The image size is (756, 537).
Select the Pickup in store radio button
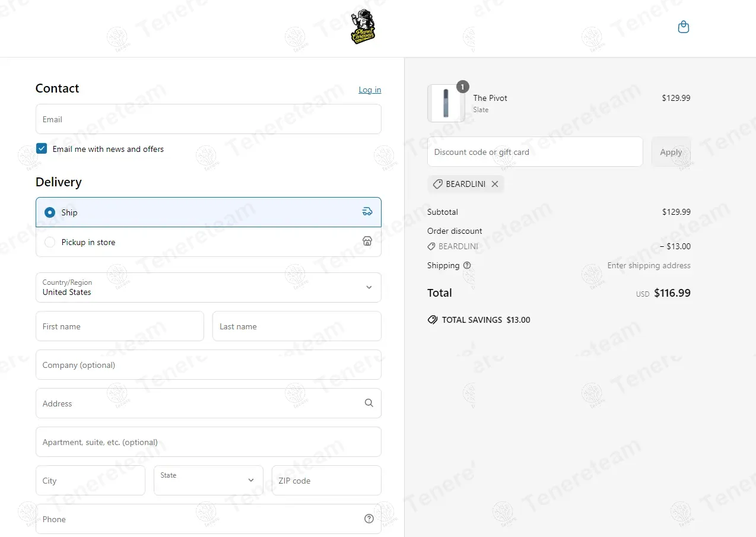click(50, 242)
